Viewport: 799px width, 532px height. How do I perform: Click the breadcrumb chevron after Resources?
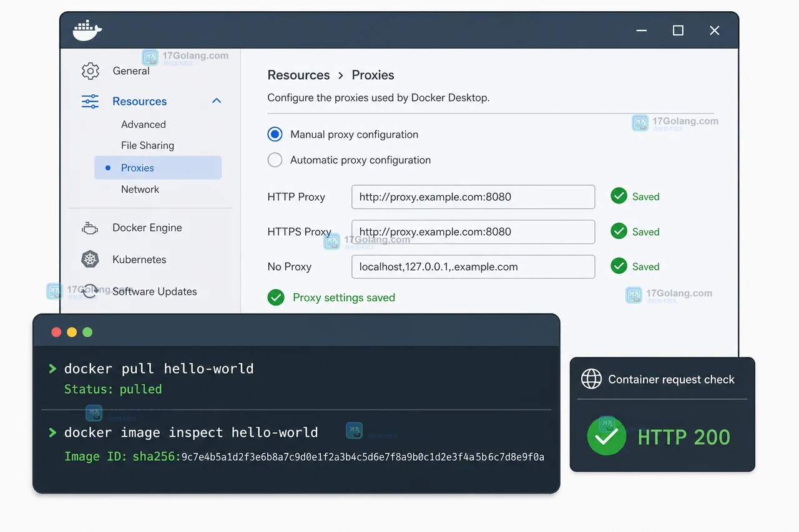[x=341, y=75]
